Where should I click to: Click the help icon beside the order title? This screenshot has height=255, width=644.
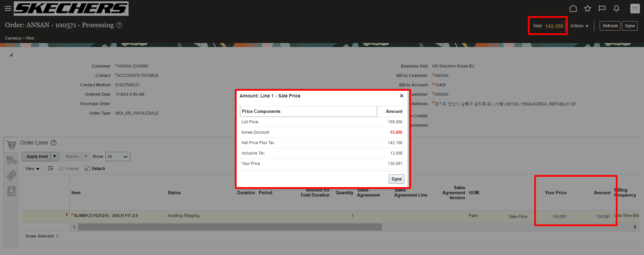click(119, 25)
